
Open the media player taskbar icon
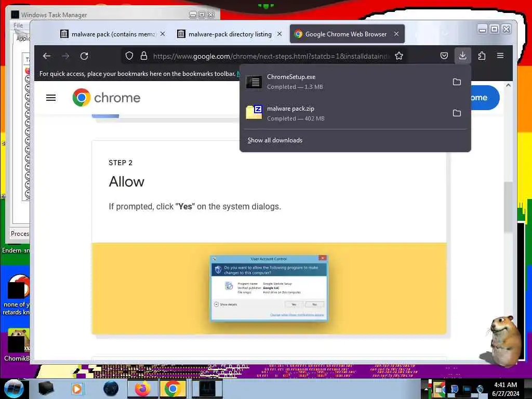77,389
